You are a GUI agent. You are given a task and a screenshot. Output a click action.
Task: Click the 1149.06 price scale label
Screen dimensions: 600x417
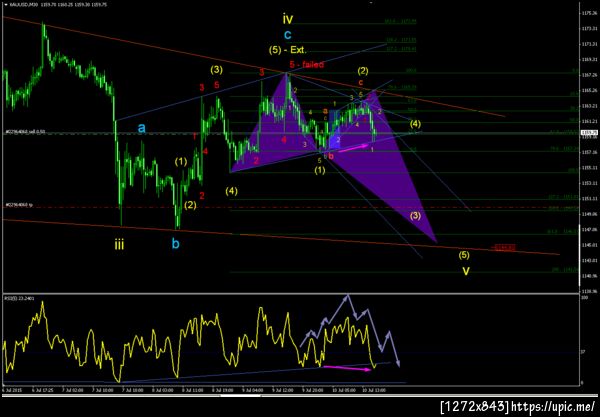pos(589,214)
